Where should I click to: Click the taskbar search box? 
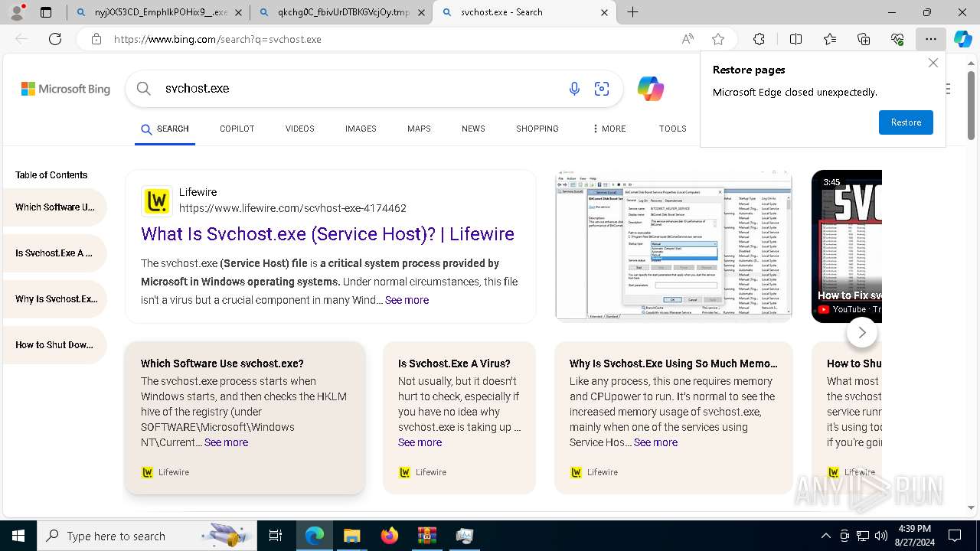(x=147, y=536)
